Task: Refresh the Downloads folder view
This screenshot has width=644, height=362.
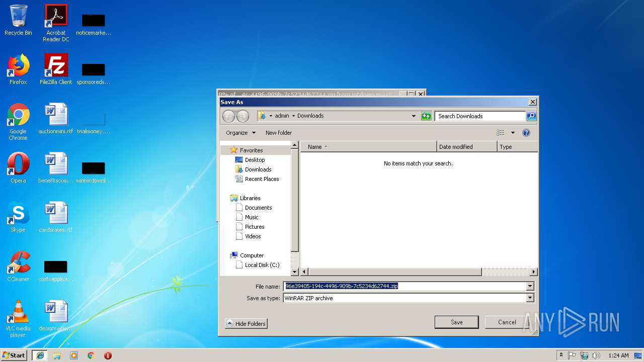Action: pyautogui.click(x=426, y=116)
